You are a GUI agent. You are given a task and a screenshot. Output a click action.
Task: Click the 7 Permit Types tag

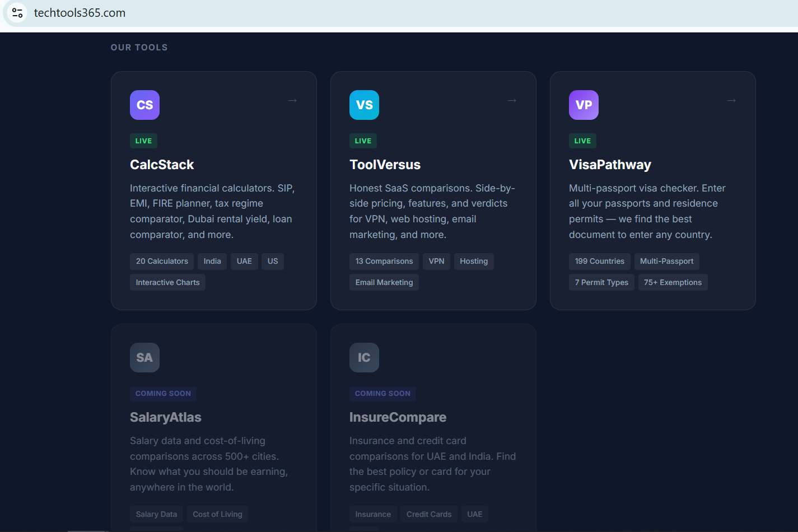[601, 282]
